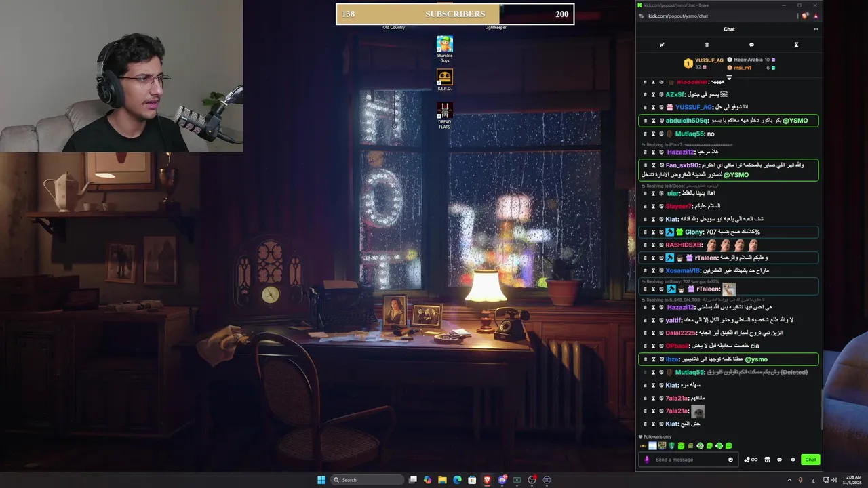Open File Explorer from the taskbar
This screenshot has height=488, width=868.
(x=442, y=480)
